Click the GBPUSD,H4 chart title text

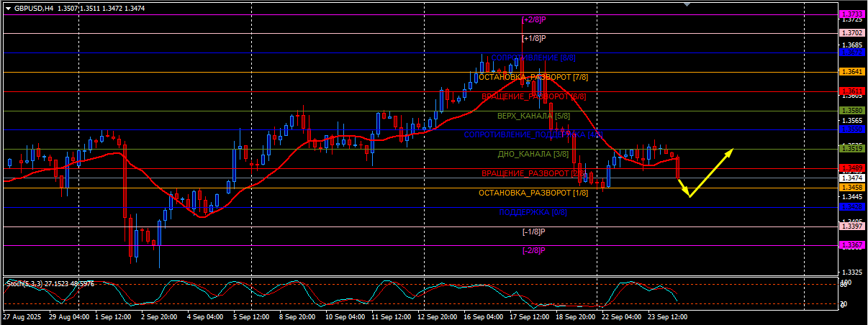(x=34, y=9)
